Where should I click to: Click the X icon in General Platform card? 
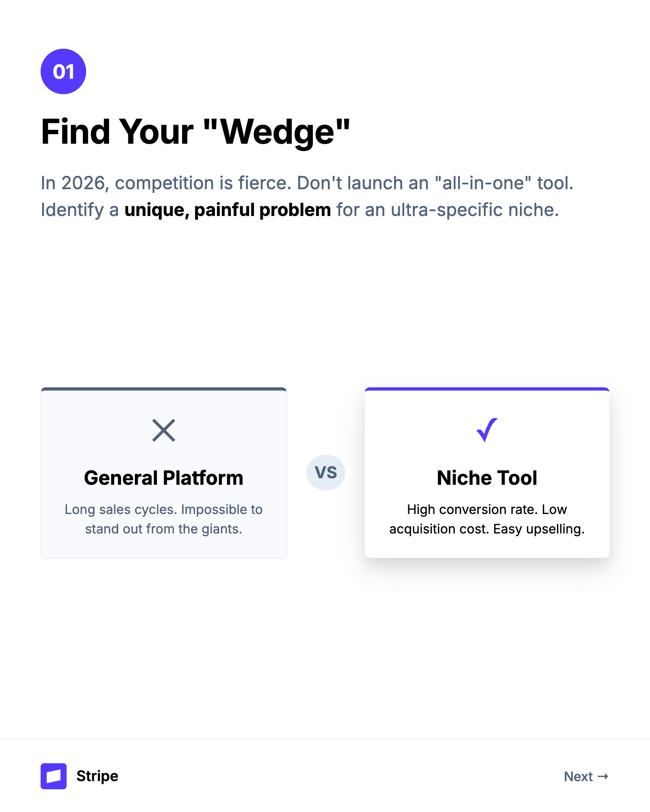[x=164, y=430]
